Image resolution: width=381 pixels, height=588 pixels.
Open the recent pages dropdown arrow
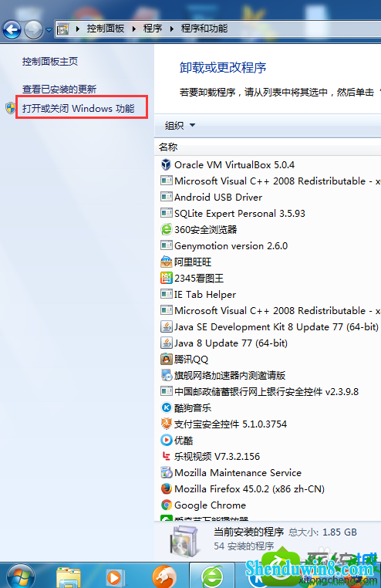click(x=49, y=29)
